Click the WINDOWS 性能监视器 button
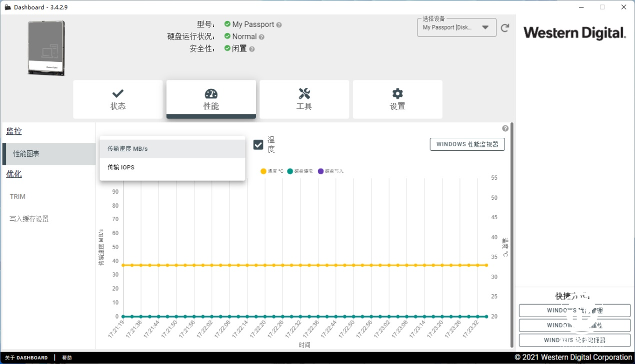This screenshot has height=364, width=635. click(467, 144)
